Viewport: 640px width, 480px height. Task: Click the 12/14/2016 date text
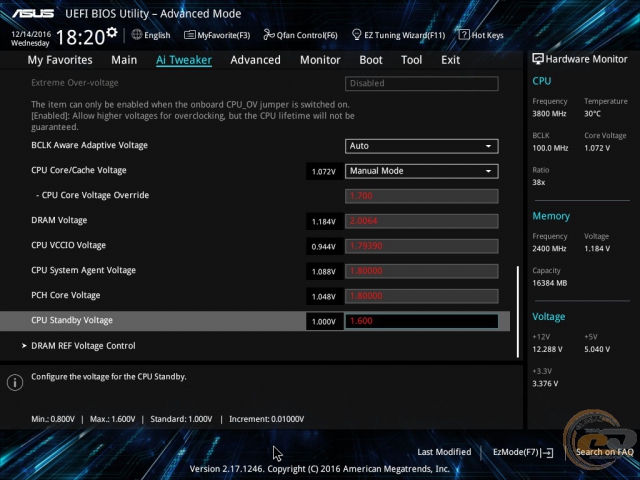tap(31, 34)
